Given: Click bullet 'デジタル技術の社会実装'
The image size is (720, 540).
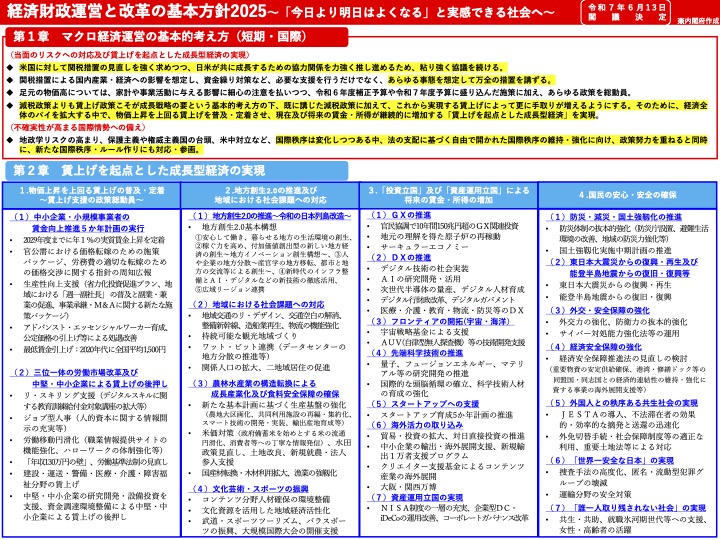Looking at the screenshot, I should (424, 269).
